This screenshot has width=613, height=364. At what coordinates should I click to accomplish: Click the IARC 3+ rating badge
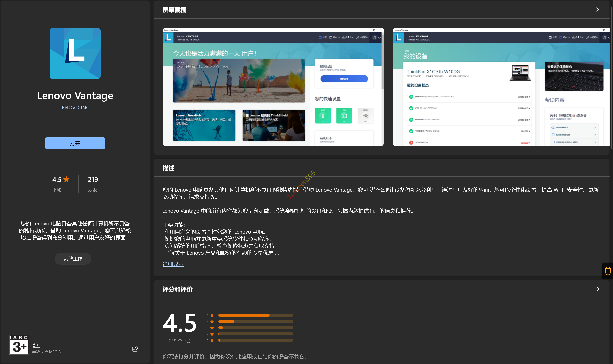click(19, 345)
